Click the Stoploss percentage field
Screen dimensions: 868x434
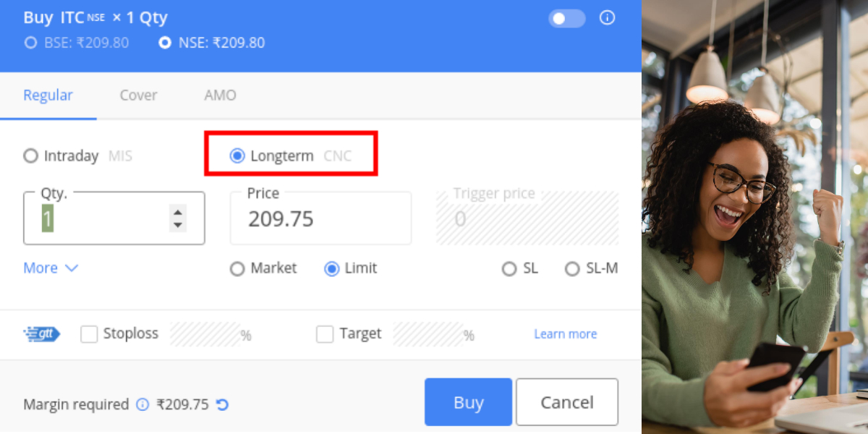pyautogui.click(x=205, y=334)
